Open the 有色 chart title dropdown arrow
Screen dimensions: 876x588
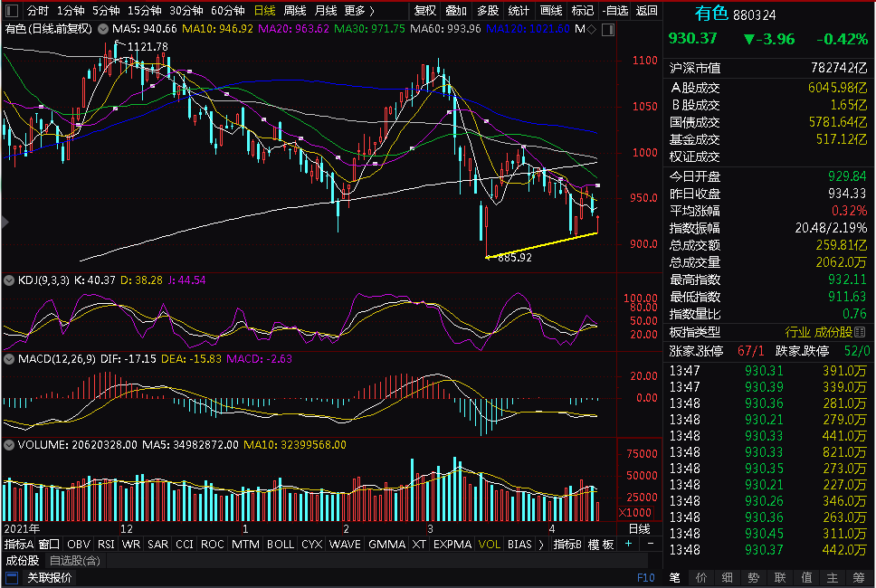point(103,29)
